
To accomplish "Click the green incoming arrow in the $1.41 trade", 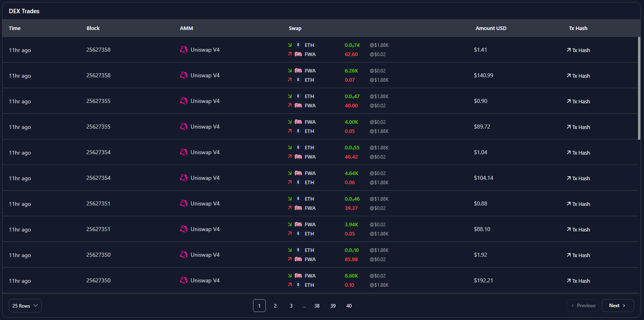I will (290, 45).
